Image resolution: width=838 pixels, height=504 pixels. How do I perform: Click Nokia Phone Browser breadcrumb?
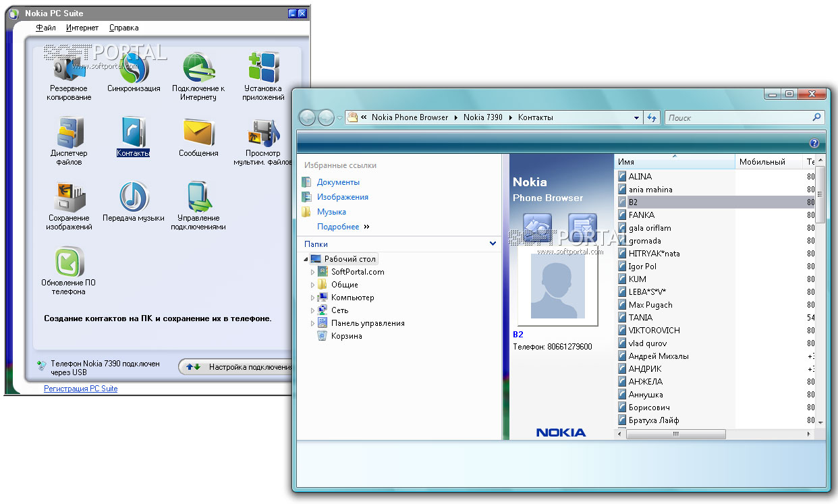410,117
